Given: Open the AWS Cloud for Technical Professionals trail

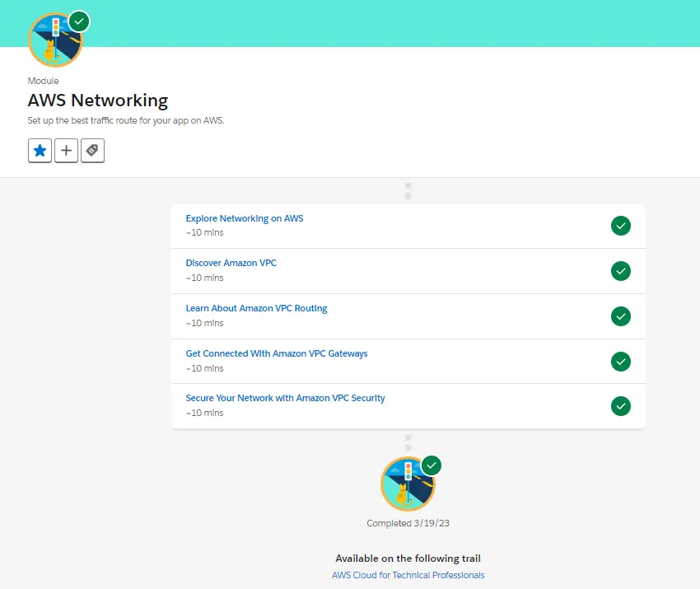Looking at the screenshot, I should (408, 575).
